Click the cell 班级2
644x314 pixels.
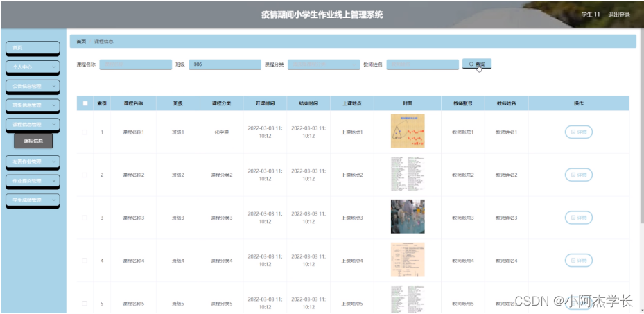[178, 175]
